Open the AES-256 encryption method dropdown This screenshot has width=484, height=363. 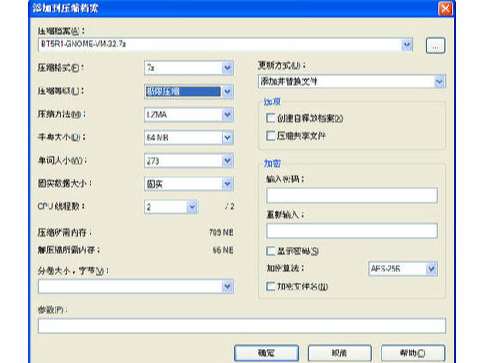tap(431, 269)
